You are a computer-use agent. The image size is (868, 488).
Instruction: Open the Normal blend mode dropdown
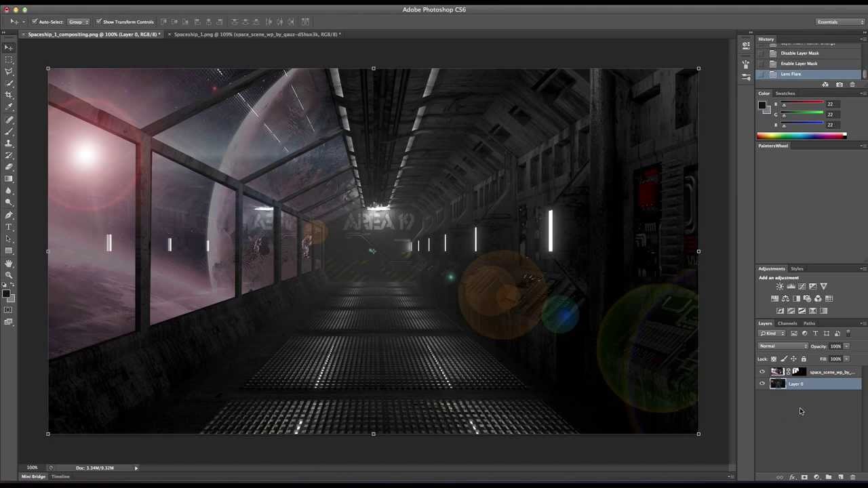[783, 346]
